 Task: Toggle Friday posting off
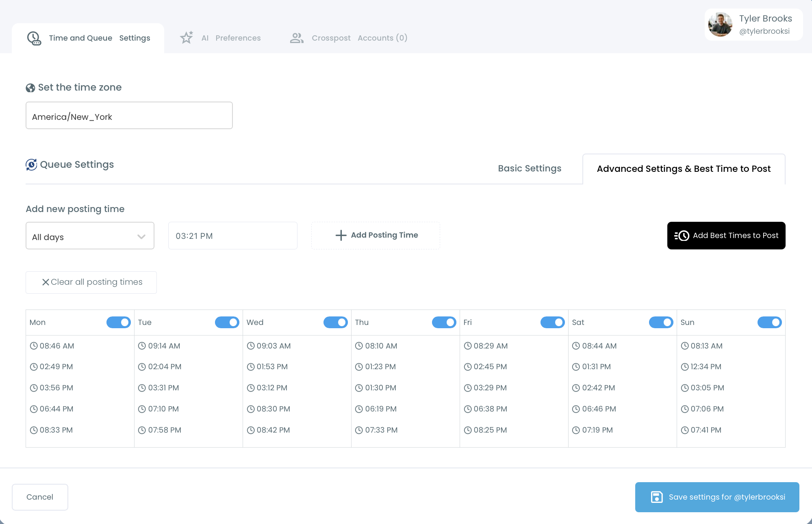click(x=553, y=323)
